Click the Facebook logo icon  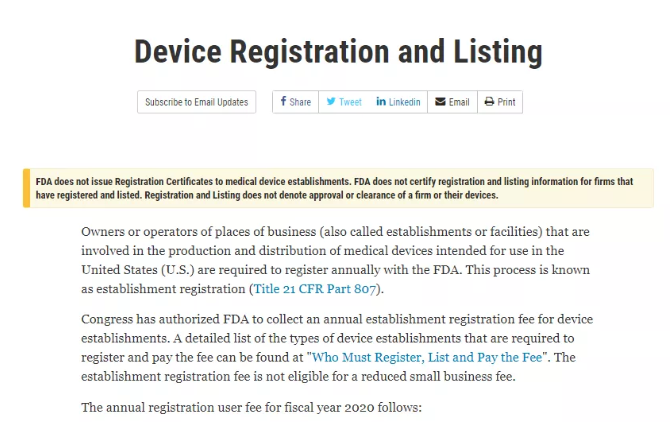pyautogui.click(x=283, y=101)
